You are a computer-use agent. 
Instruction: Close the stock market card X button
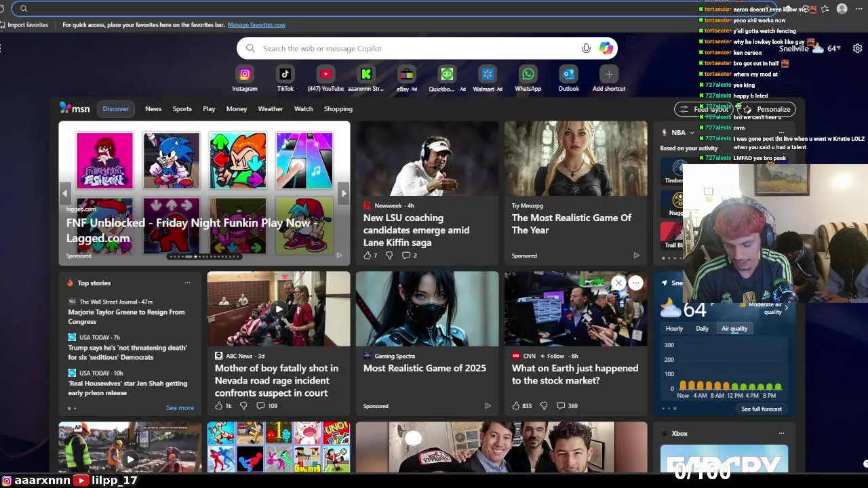[x=618, y=283]
